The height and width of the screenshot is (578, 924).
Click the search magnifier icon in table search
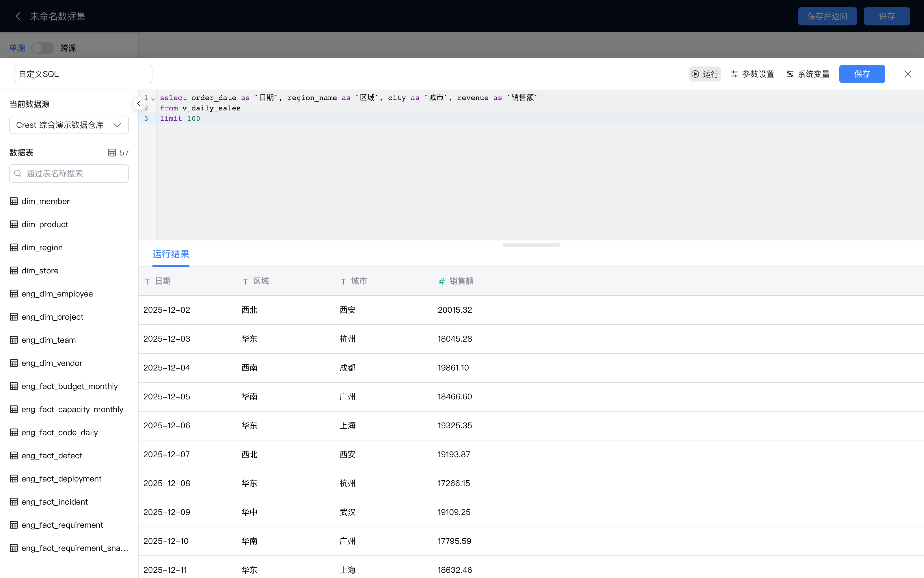(18, 174)
